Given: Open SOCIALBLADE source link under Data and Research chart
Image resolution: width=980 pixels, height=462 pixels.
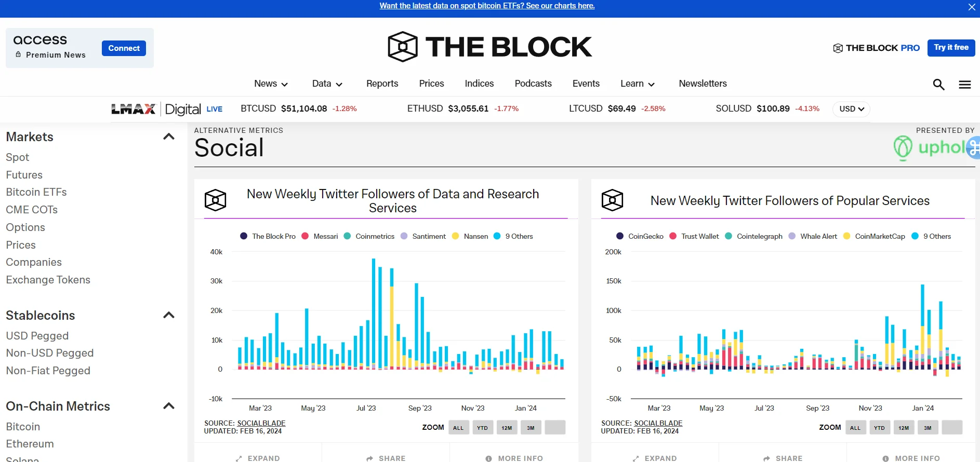Looking at the screenshot, I should (261, 423).
